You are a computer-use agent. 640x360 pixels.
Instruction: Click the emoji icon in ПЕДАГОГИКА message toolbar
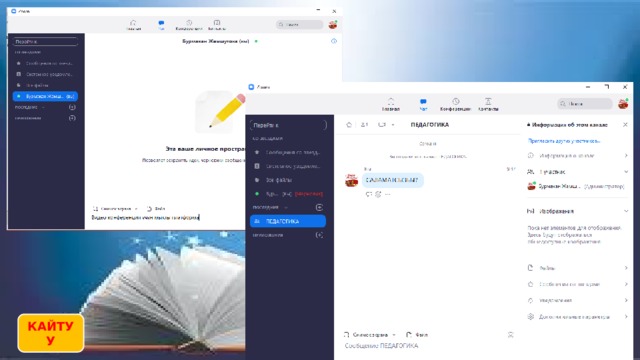coord(510,335)
